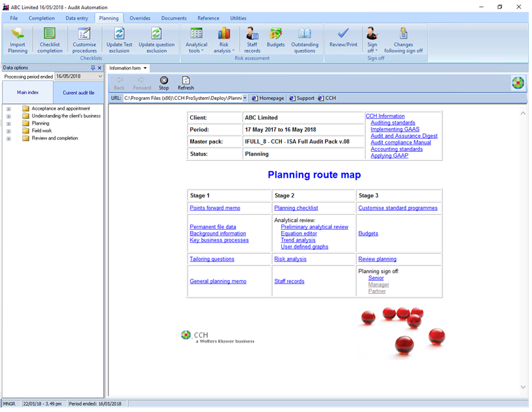Image resolution: width=532 pixels, height=412 pixels.
Task: Open Homepage shortcut
Action: point(268,98)
